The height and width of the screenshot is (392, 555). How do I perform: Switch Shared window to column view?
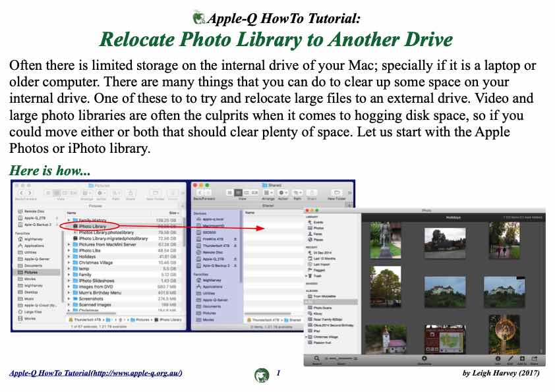click(x=247, y=192)
